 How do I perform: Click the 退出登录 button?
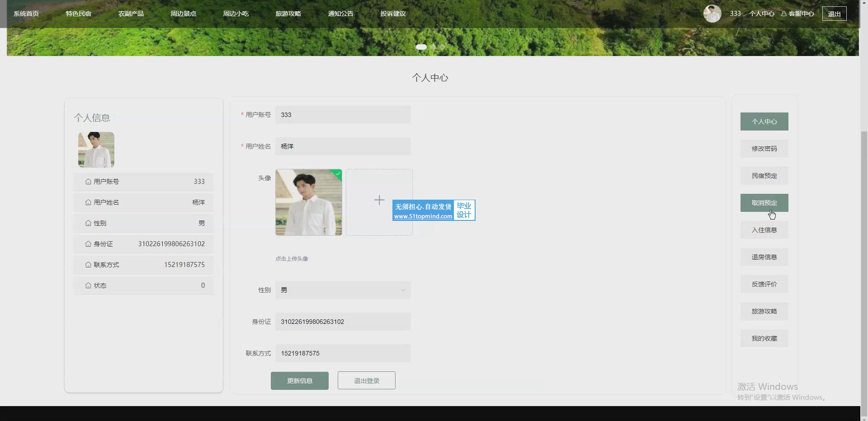pos(367,381)
